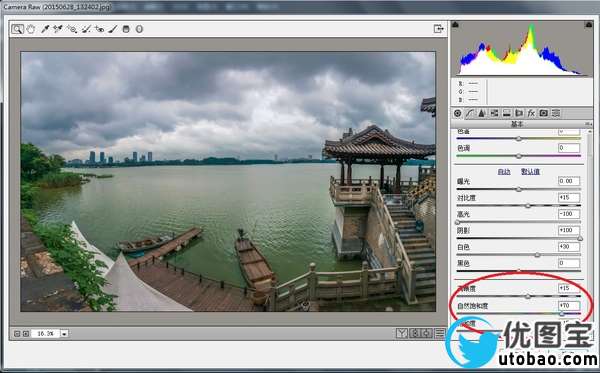The width and height of the screenshot is (600, 373).
Task: Choose the Graduated Filter tool
Action: pos(126,29)
